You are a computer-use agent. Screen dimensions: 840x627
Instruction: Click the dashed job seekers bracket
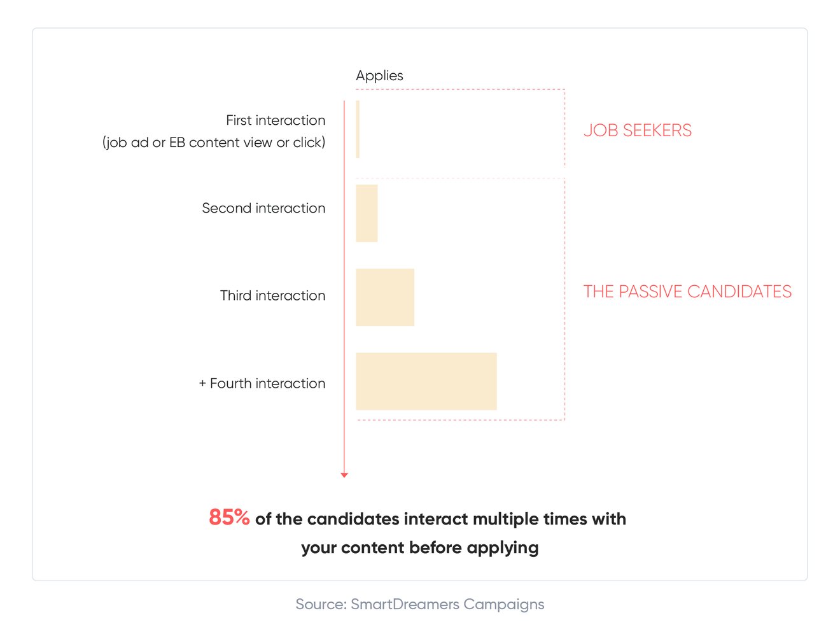pyautogui.click(x=564, y=127)
